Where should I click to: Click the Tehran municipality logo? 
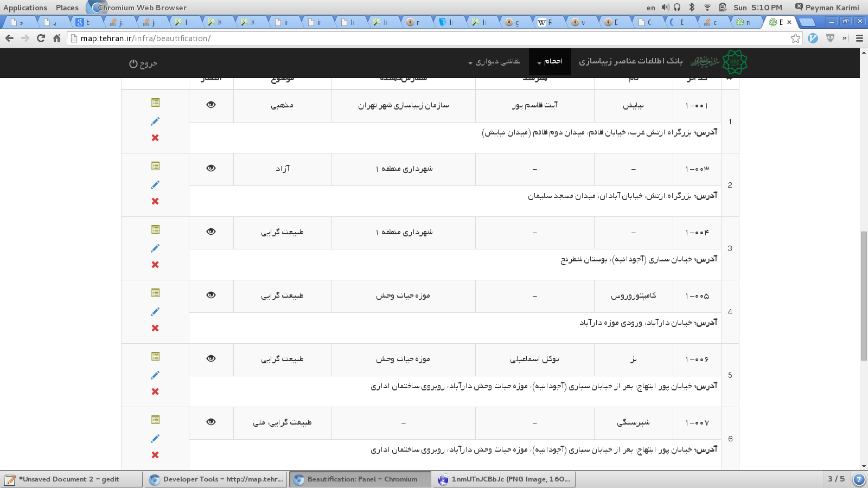[x=735, y=62]
